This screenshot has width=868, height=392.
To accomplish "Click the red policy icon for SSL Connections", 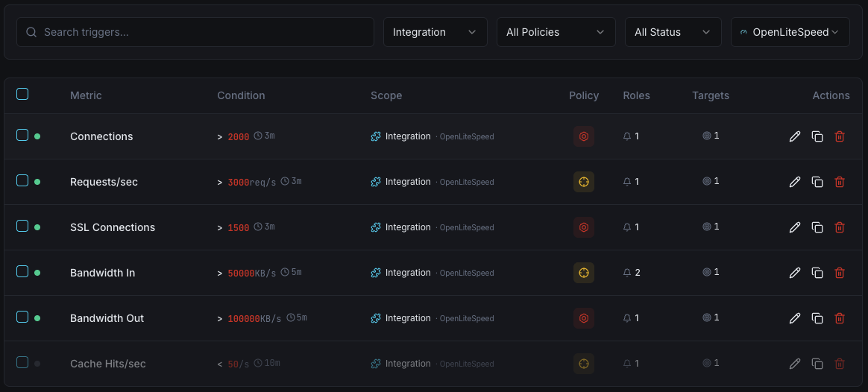I will [583, 227].
